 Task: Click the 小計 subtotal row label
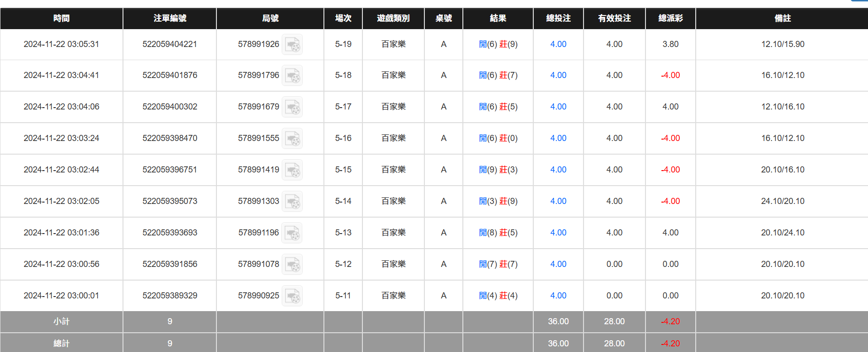tap(61, 321)
